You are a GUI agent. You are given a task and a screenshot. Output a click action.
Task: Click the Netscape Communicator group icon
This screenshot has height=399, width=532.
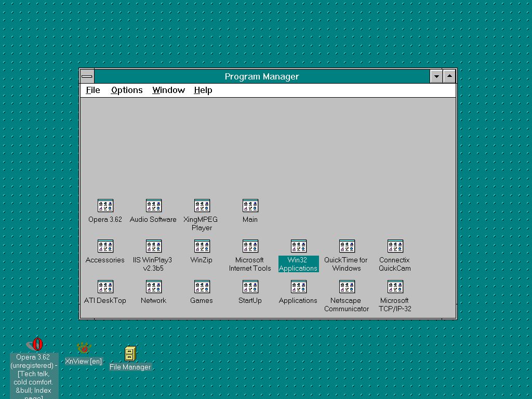(347, 287)
